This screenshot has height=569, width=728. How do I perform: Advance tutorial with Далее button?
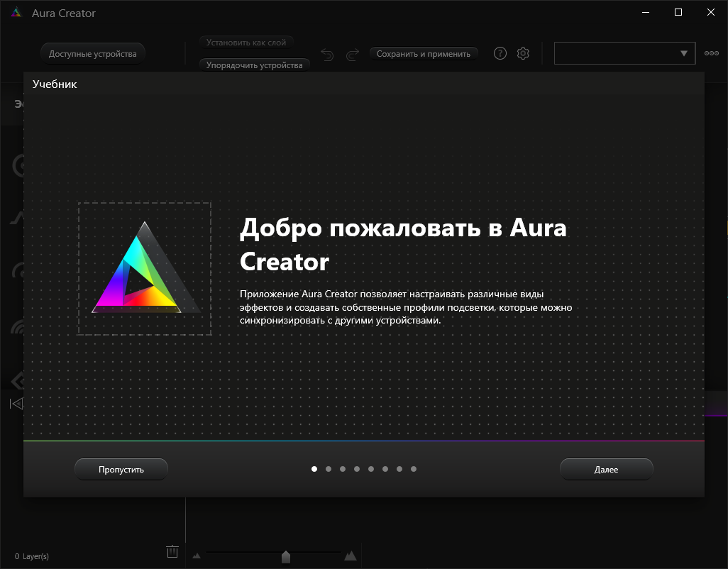pyautogui.click(x=607, y=469)
